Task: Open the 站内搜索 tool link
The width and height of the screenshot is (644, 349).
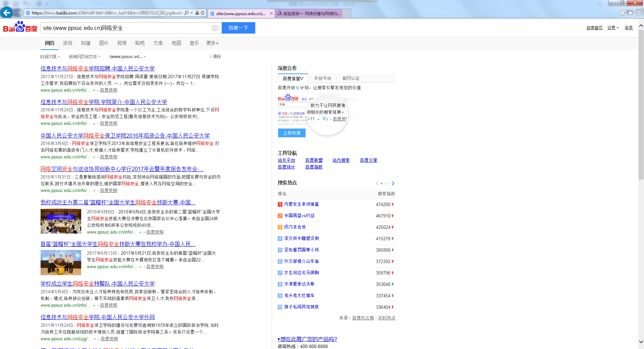Action: click(x=341, y=160)
